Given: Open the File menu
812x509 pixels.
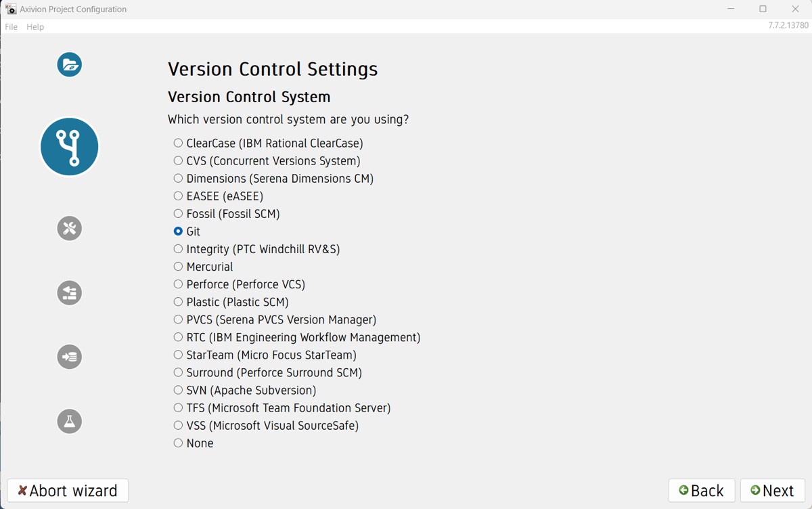Looking at the screenshot, I should (x=12, y=27).
